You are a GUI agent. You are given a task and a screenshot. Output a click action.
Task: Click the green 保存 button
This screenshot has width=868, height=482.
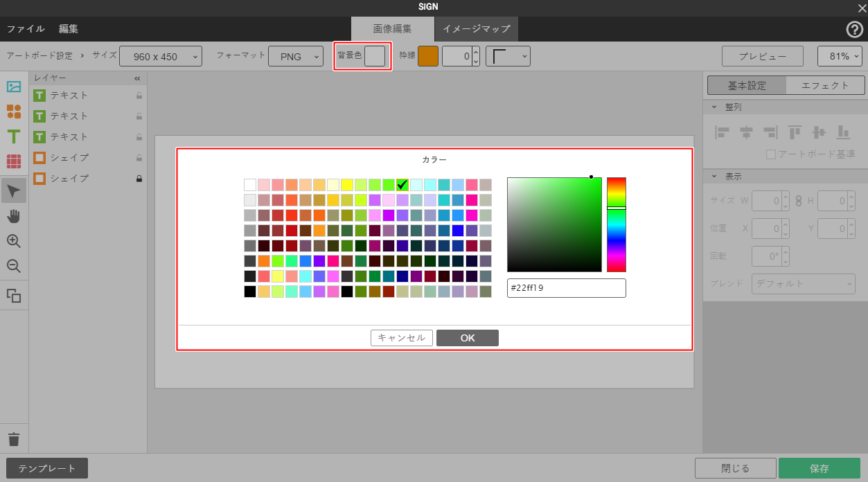(820, 468)
